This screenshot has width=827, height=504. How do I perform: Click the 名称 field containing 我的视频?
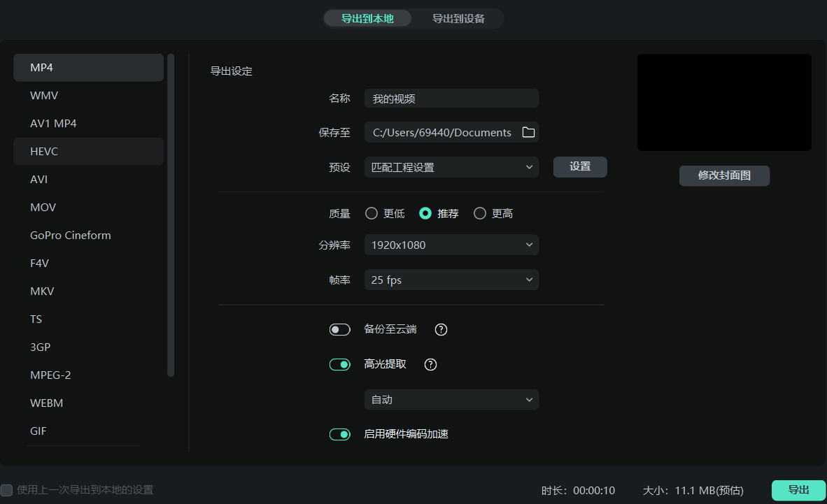pyautogui.click(x=451, y=99)
